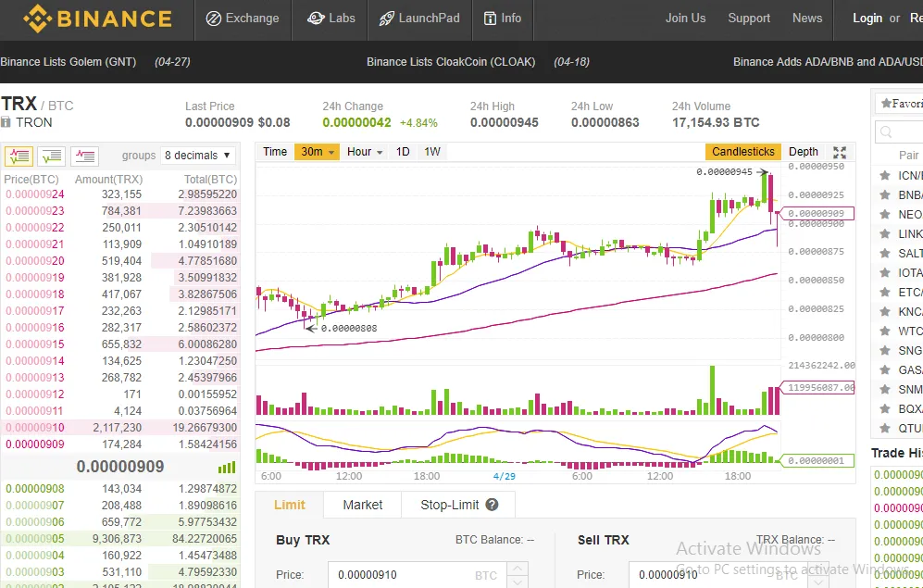Show both buy and sell orders view icon

click(19, 156)
